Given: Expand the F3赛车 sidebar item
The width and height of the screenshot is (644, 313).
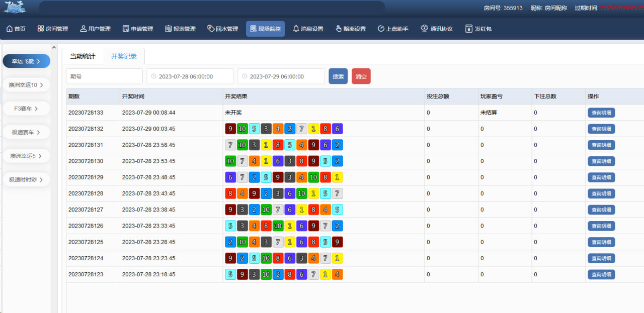Looking at the screenshot, I should point(26,109).
